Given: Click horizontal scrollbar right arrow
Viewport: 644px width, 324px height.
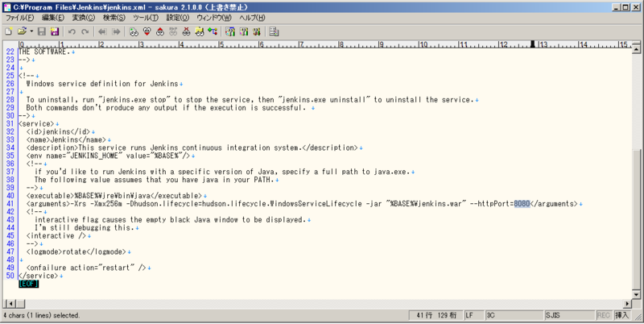Looking at the screenshot, I should (627, 304).
